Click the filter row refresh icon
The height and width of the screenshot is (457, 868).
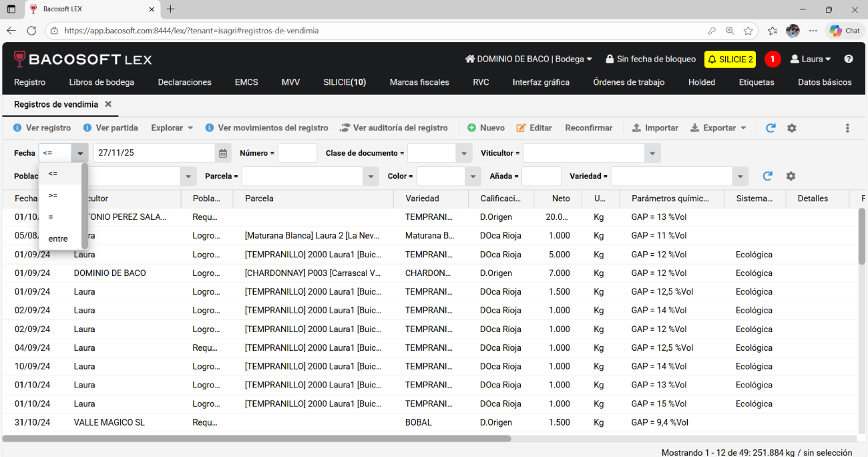tap(768, 176)
